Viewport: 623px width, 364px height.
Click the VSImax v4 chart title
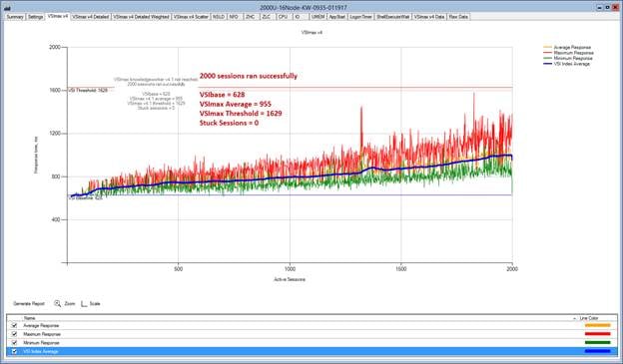pyautogui.click(x=311, y=33)
